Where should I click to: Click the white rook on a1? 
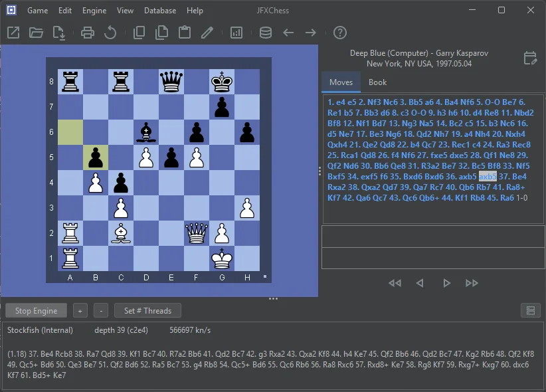70,258
